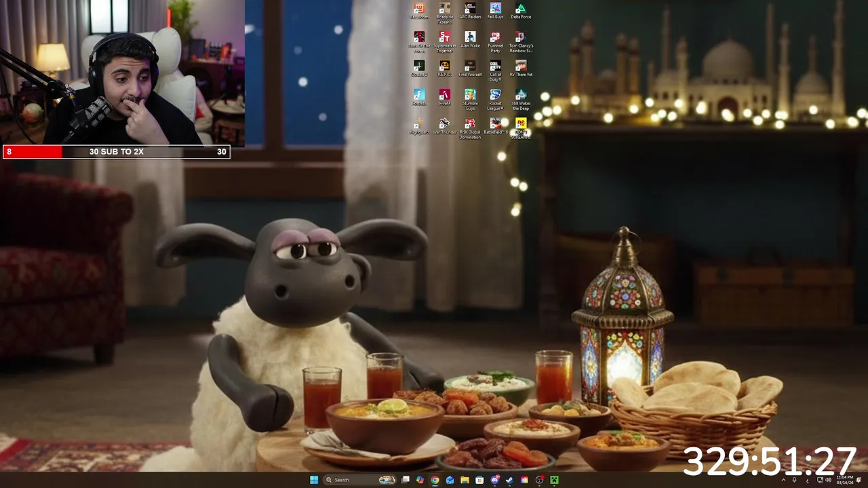Open the Mail app from the taskbar
The height and width of the screenshot is (488, 868).
pos(450,480)
